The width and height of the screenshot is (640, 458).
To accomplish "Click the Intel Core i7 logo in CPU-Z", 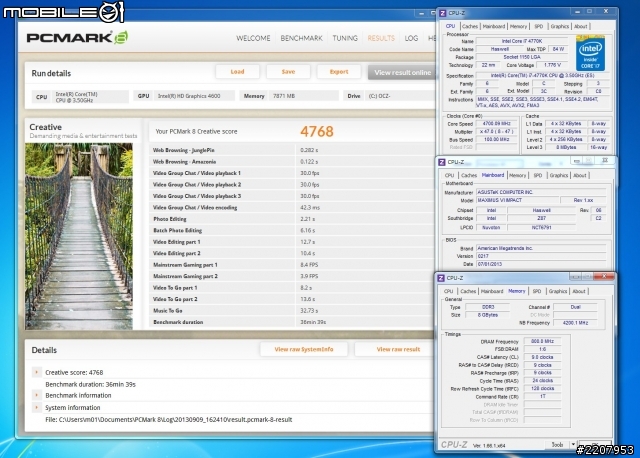I will coord(590,53).
